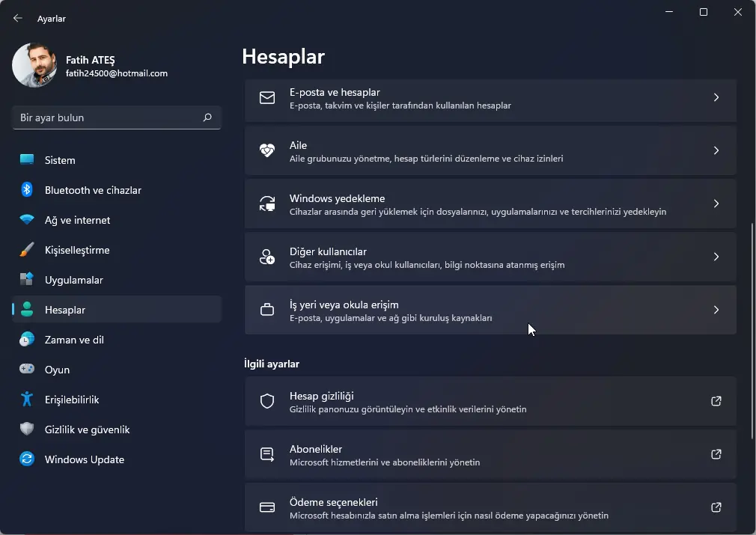Expand the E-posta ve hesaplar section
The width and height of the screenshot is (756, 535).
pos(490,98)
